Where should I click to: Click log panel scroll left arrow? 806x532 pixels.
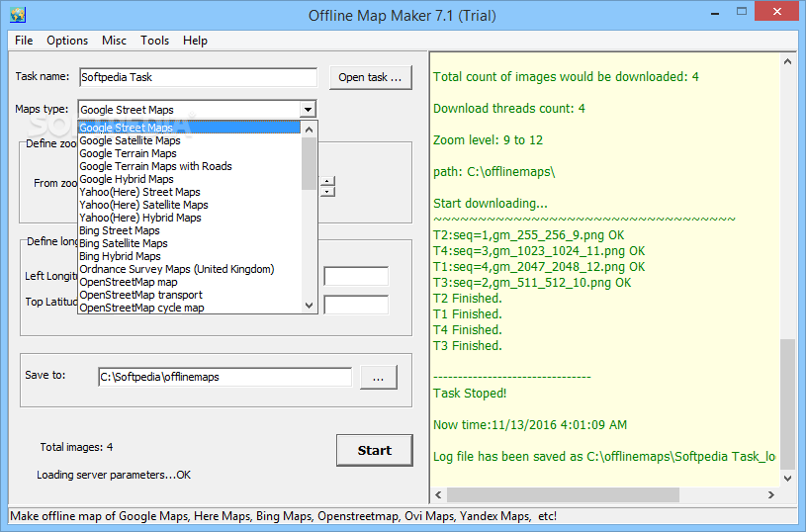tap(438, 495)
